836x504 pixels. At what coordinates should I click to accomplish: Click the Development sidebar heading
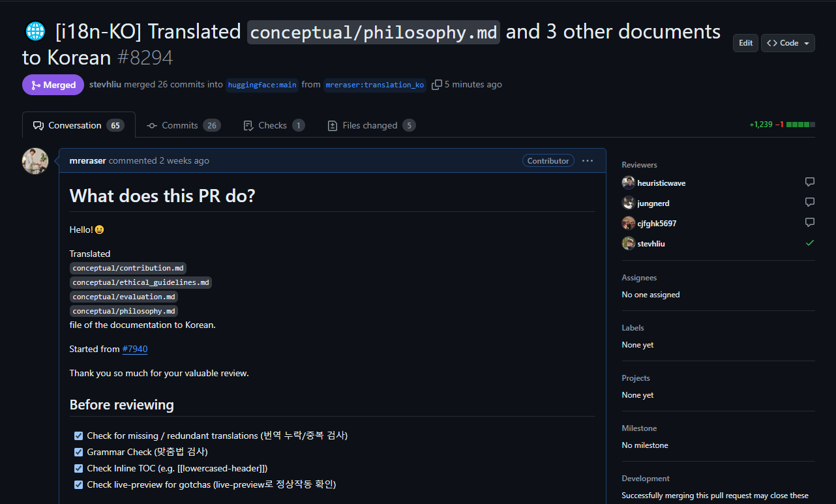click(x=646, y=479)
